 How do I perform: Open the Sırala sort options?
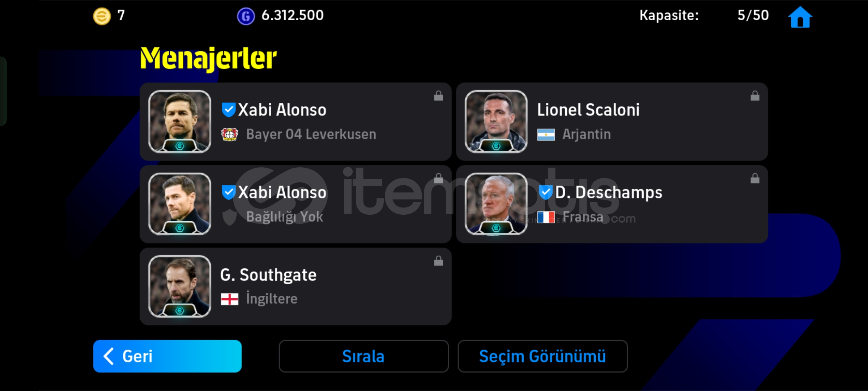[x=363, y=356]
